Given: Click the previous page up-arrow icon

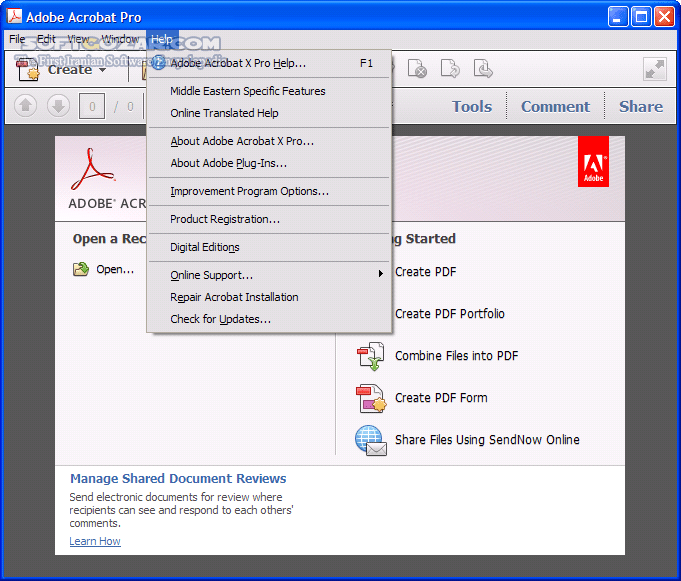Looking at the screenshot, I should (x=25, y=106).
